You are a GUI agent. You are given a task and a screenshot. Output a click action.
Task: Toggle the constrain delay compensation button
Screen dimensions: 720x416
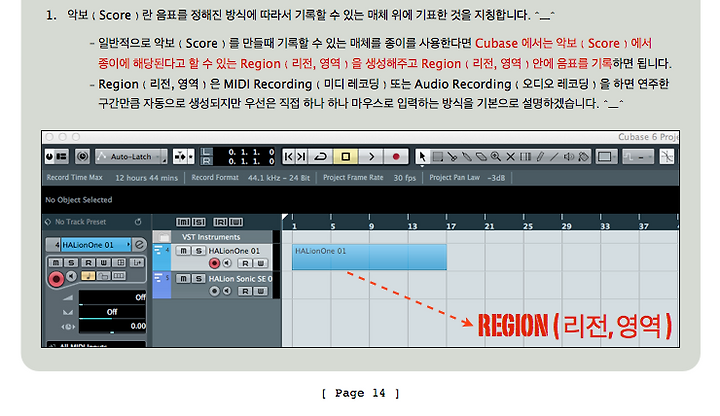point(83,157)
